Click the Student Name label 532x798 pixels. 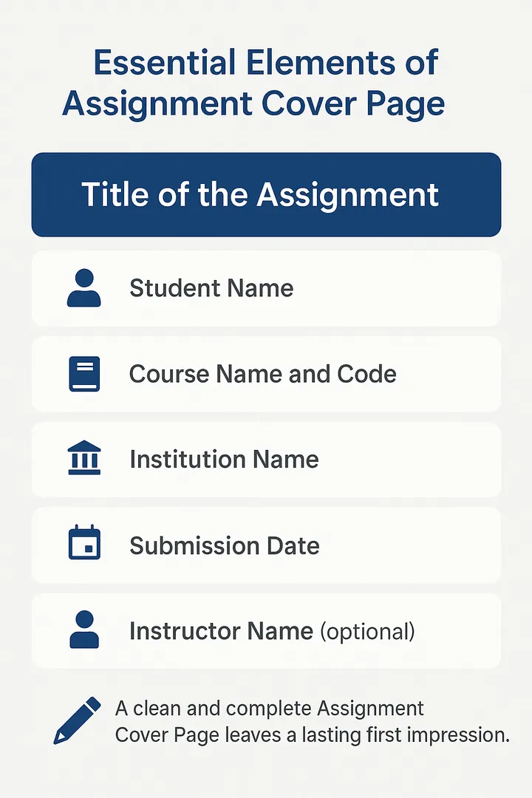[211, 288]
